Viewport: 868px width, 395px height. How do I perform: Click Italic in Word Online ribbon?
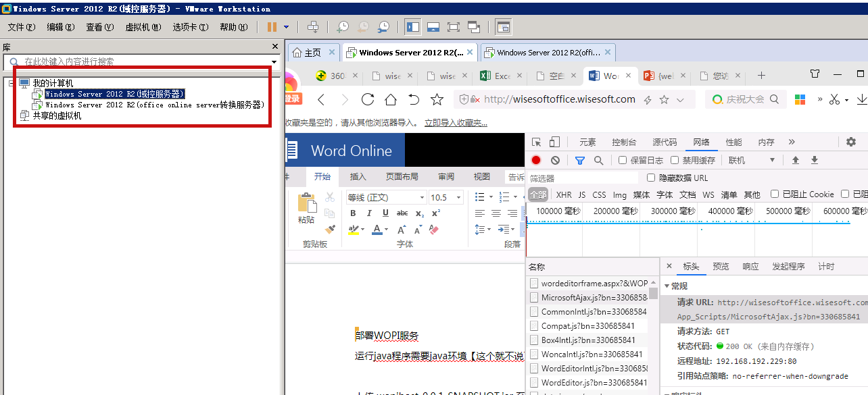coord(369,213)
